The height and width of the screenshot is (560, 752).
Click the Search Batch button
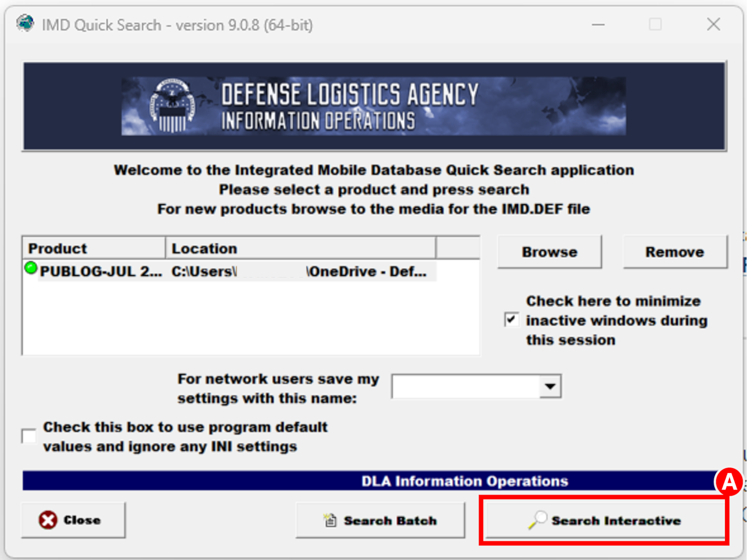coord(380,520)
